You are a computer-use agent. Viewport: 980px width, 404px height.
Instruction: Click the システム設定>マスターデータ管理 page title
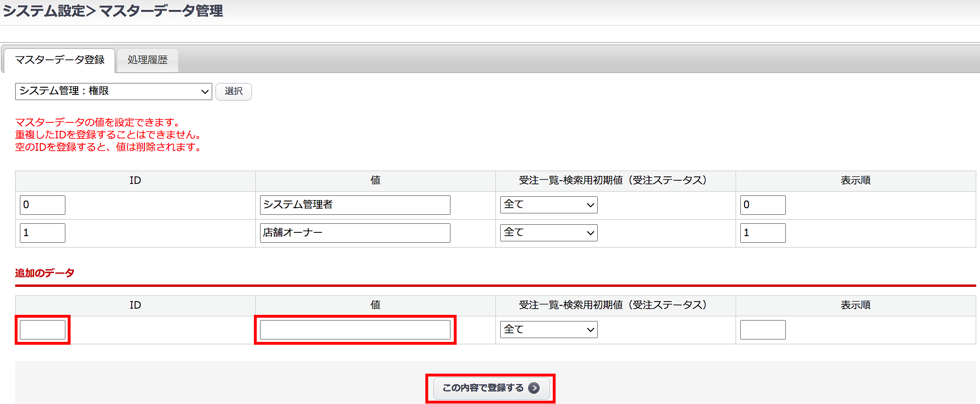click(113, 11)
